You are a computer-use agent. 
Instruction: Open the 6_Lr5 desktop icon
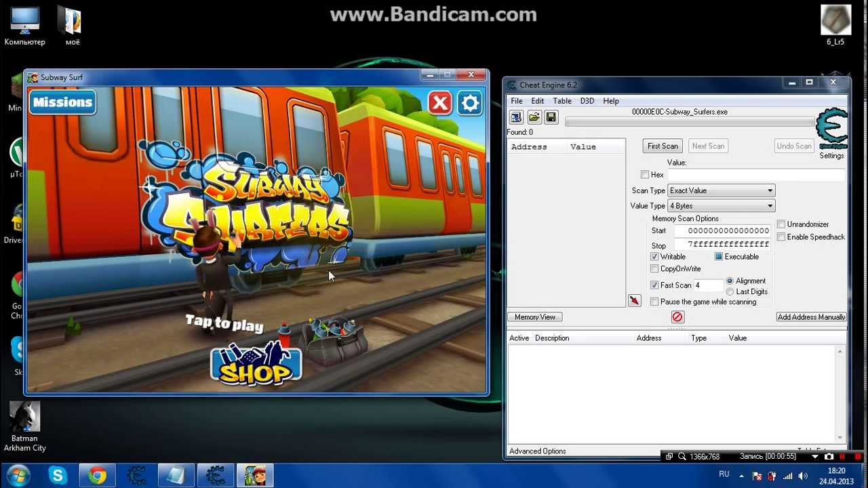tap(835, 26)
